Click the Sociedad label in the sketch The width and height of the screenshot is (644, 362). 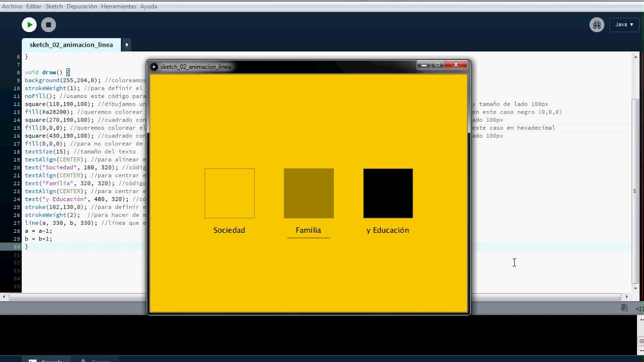click(x=229, y=230)
